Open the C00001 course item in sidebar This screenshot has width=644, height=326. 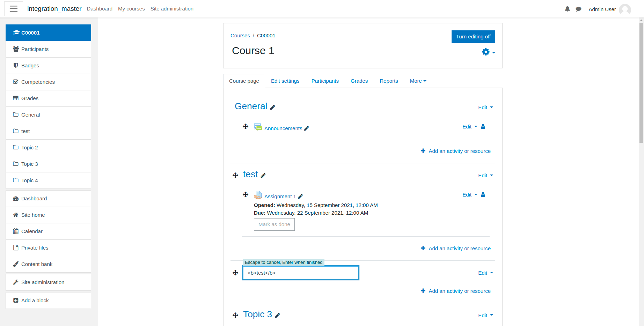48,33
